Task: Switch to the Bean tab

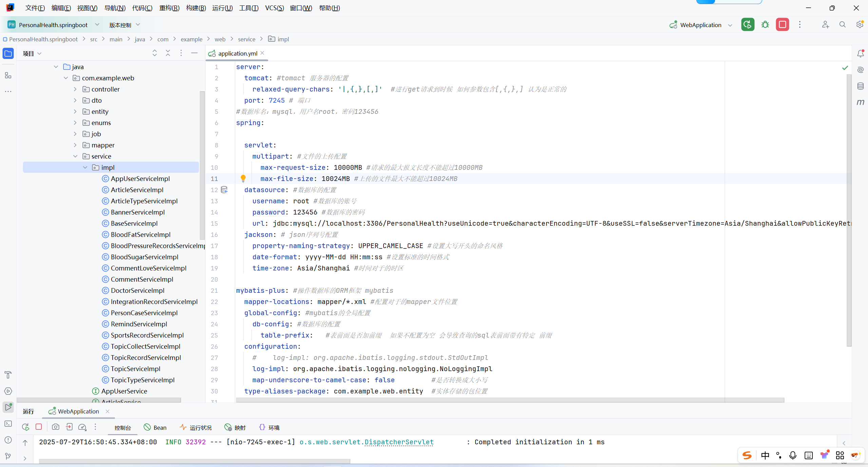Action: 155,427
